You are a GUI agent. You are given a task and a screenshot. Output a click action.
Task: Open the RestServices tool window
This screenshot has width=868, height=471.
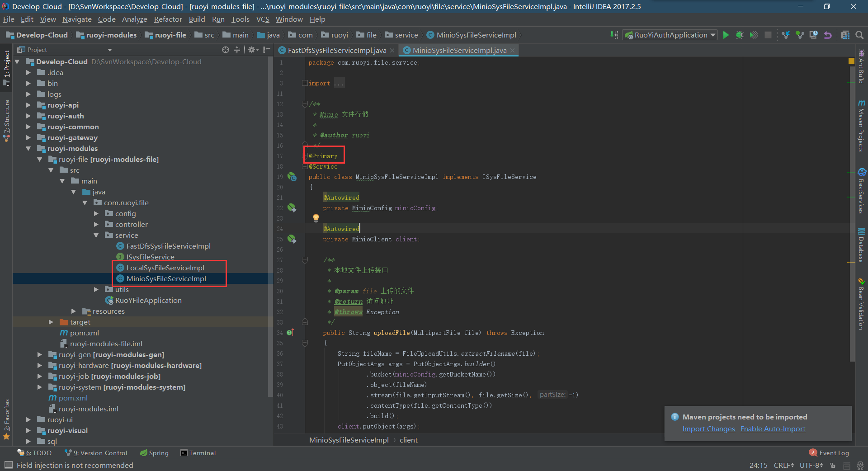click(862, 191)
